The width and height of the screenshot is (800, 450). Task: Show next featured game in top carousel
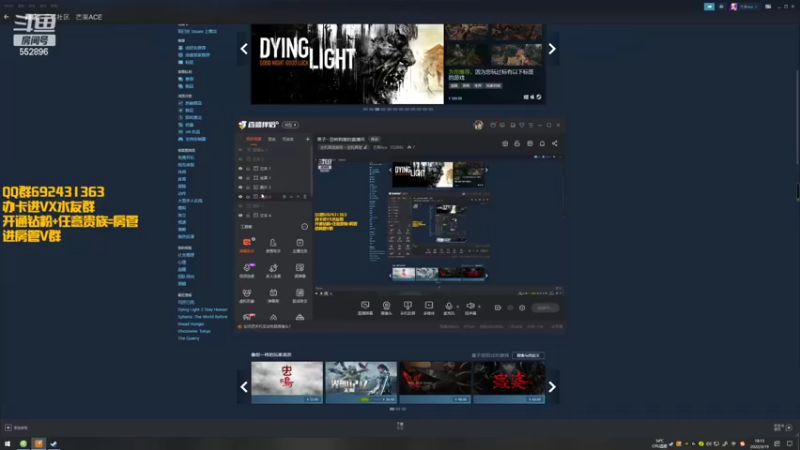click(552, 49)
